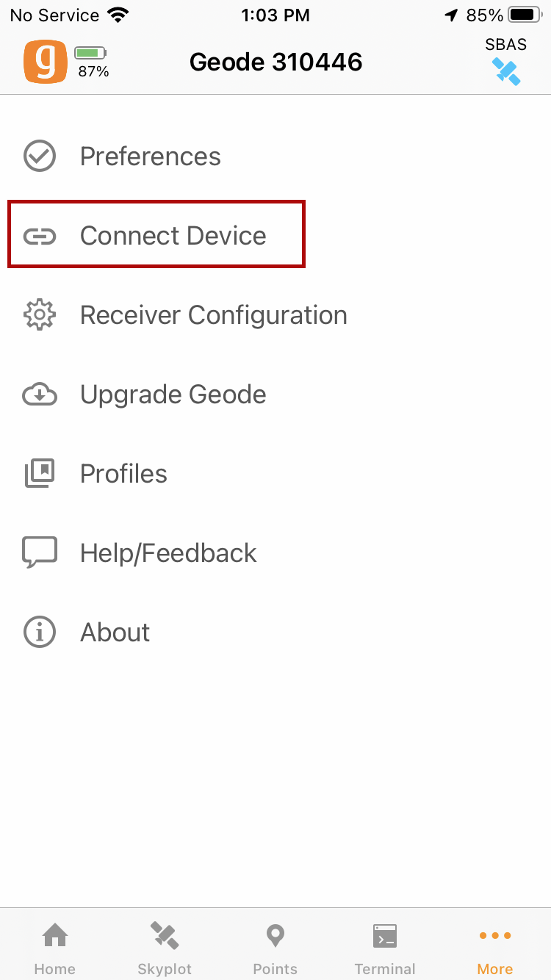The image size is (551, 980).
Task: Switch to the Skyplot tab
Action: tap(165, 948)
